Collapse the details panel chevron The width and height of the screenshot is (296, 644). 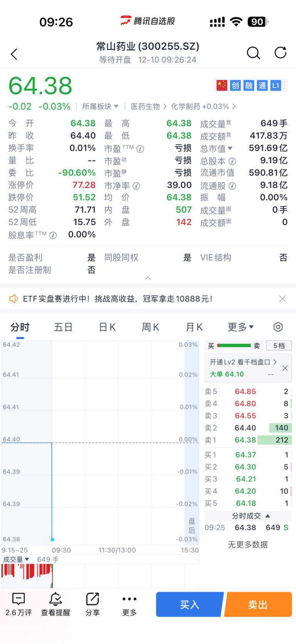pyautogui.click(x=148, y=278)
